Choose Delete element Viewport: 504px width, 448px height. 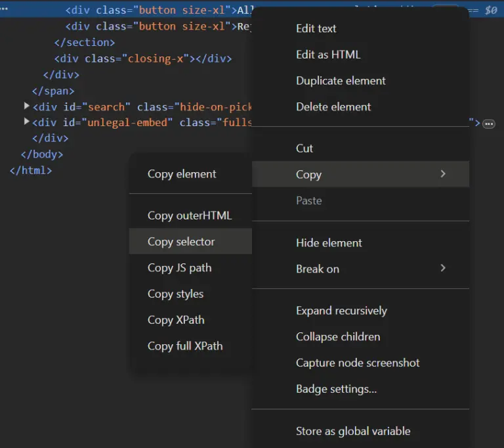click(x=360, y=107)
